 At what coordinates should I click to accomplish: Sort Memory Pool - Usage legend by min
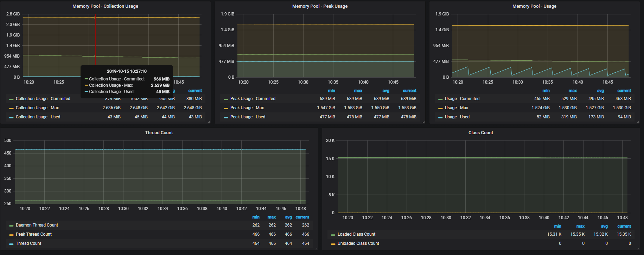pos(546,91)
